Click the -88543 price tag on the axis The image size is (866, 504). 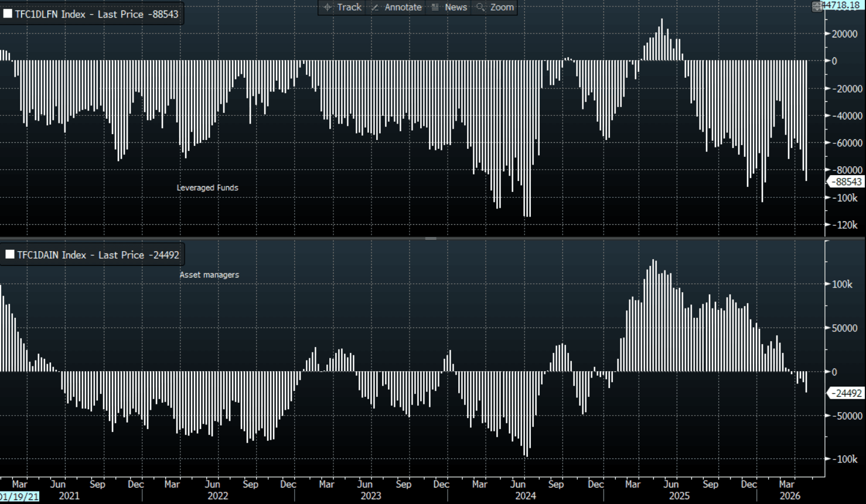pos(847,182)
